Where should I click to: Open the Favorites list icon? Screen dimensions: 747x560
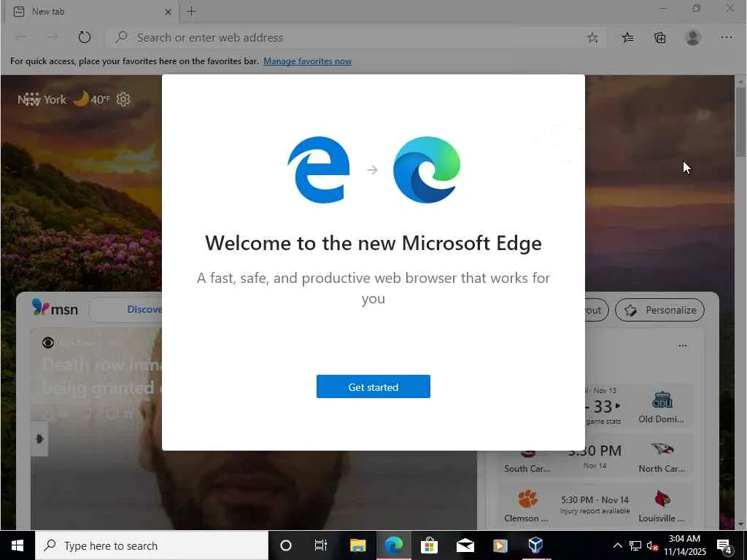coord(627,38)
